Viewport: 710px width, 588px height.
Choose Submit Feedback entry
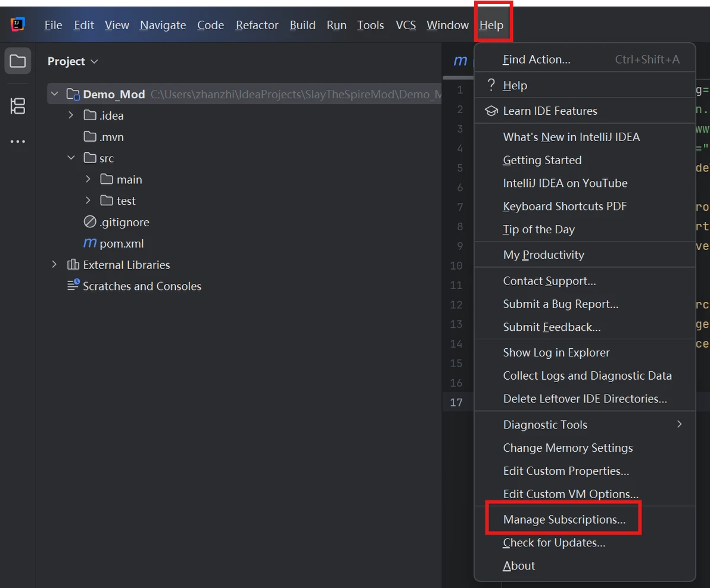coord(585,327)
